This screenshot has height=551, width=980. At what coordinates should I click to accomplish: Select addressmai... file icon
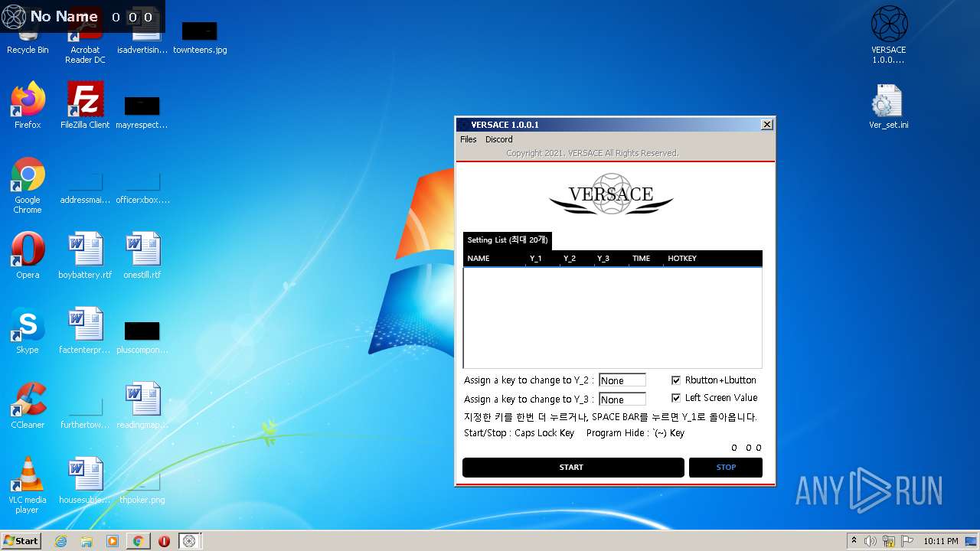(x=85, y=188)
